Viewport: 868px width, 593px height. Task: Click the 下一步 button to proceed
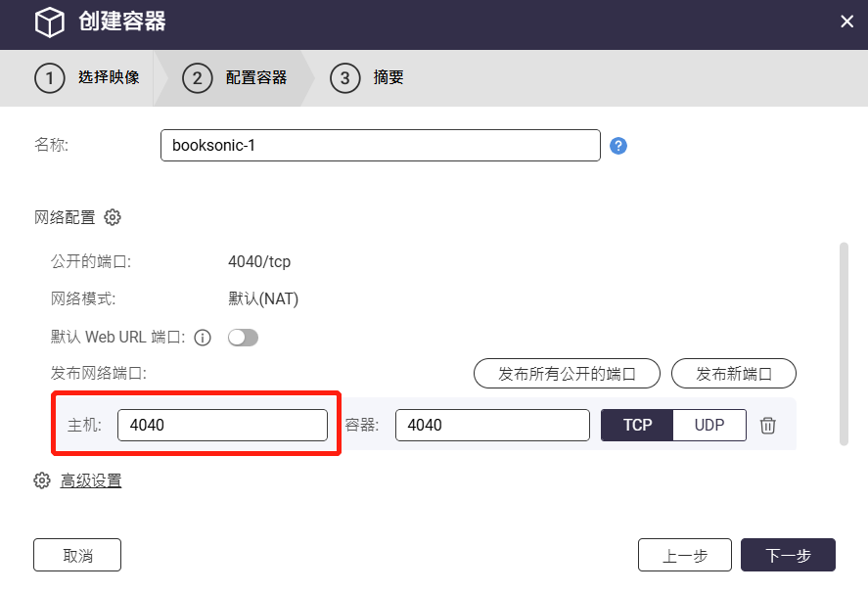pyautogui.click(x=788, y=555)
